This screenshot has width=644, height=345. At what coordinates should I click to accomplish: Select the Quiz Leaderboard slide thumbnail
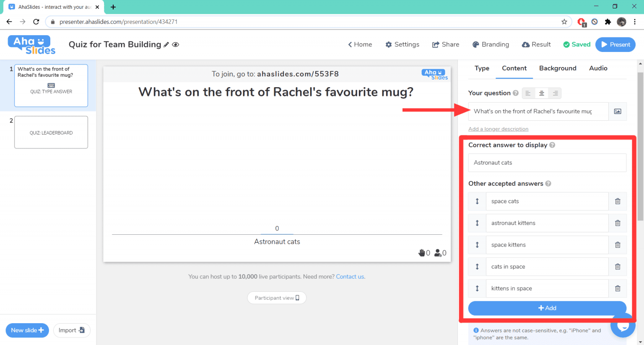pos(51,132)
